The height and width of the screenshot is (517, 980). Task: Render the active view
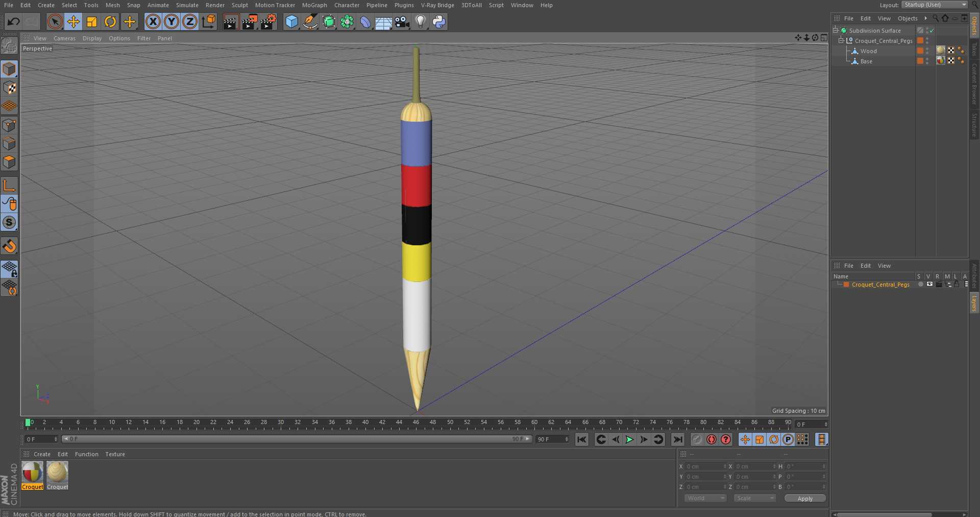coord(231,21)
